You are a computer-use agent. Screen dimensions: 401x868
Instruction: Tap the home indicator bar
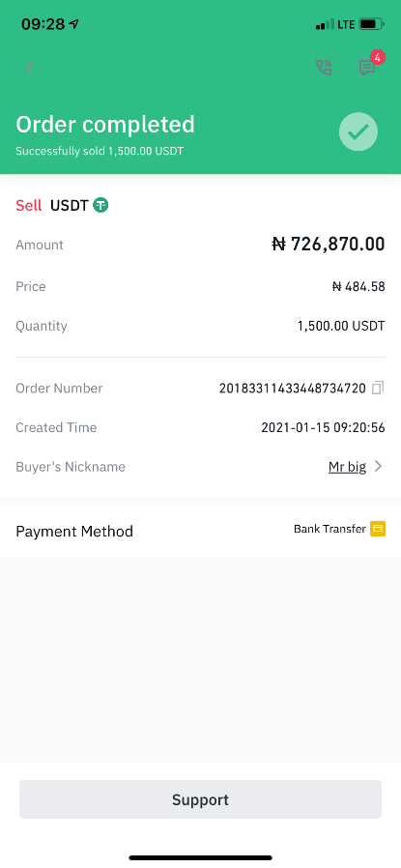point(200,857)
